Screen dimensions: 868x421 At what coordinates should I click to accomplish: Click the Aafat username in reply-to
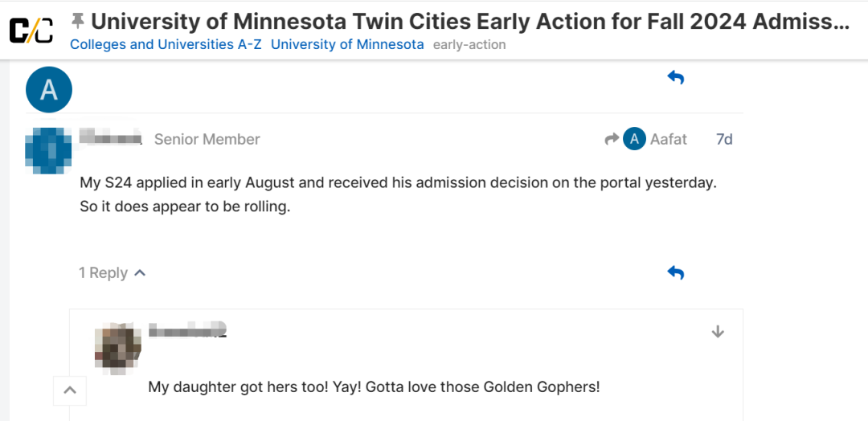(668, 139)
